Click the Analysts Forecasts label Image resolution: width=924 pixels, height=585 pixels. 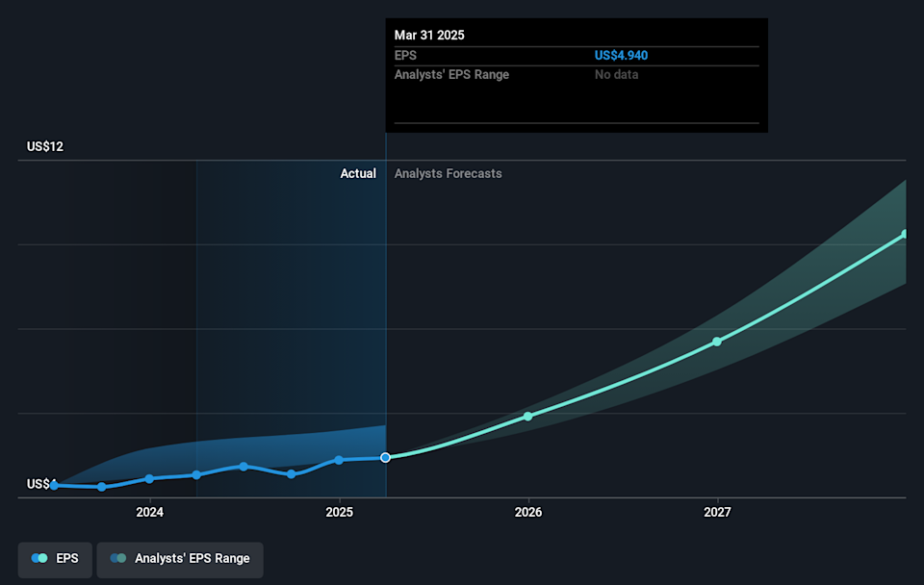coord(448,174)
